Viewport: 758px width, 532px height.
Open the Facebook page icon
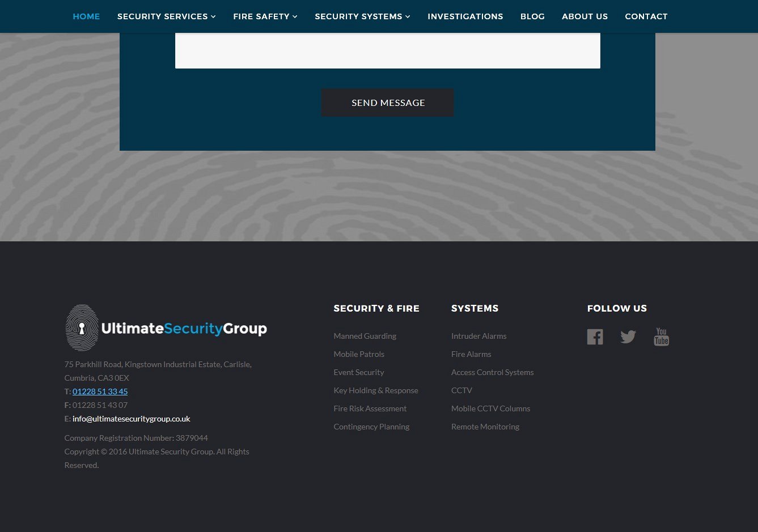tap(595, 337)
